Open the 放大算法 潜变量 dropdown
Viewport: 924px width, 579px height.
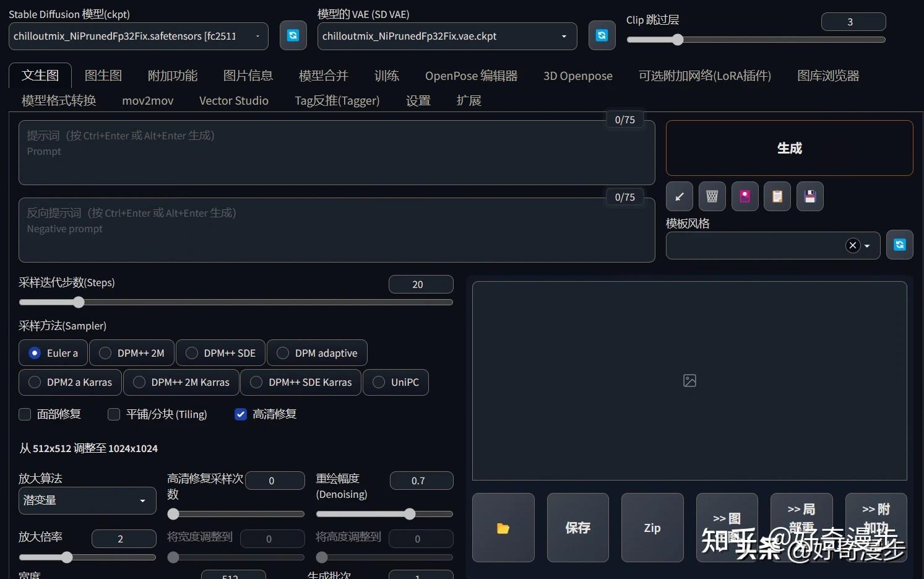coord(87,500)
